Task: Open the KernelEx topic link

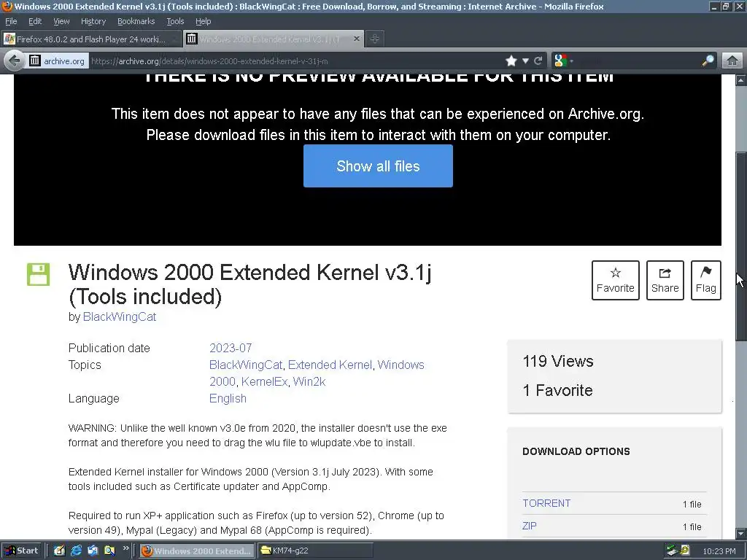Action: click(x=264, y=381)
